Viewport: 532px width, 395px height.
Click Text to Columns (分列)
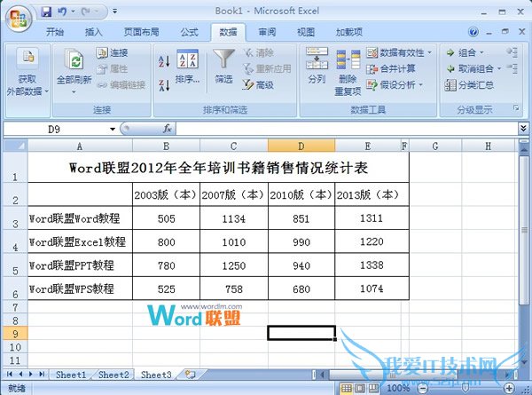point(317,65)
